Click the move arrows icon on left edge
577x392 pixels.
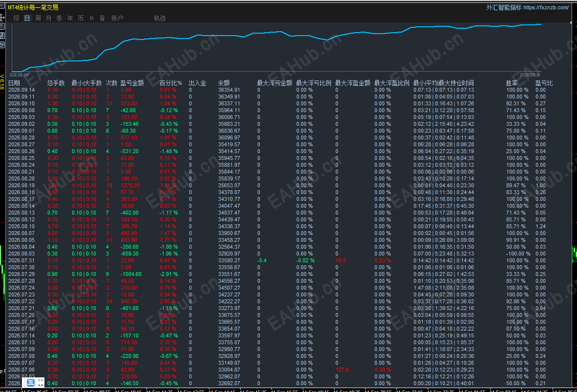click(2, 17)
